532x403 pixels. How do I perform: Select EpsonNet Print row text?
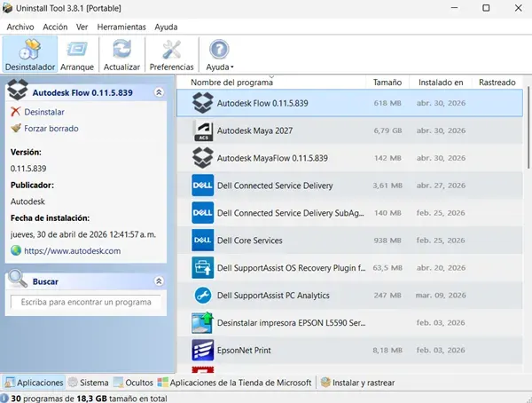click(244, 350)
